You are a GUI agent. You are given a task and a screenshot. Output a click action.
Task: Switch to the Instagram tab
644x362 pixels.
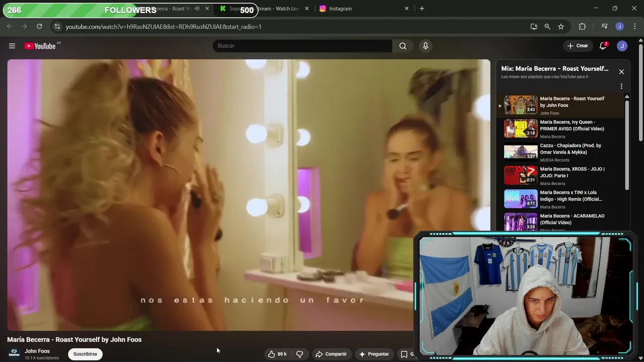pyautogui.click(x=362, y=9)
